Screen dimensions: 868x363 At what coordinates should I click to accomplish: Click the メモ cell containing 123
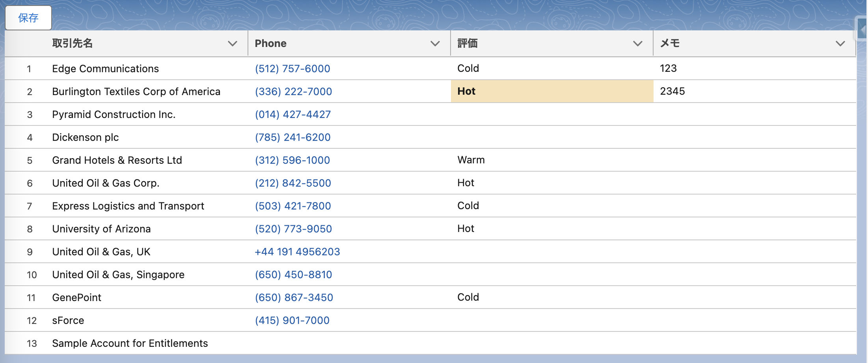pos(668,68)
